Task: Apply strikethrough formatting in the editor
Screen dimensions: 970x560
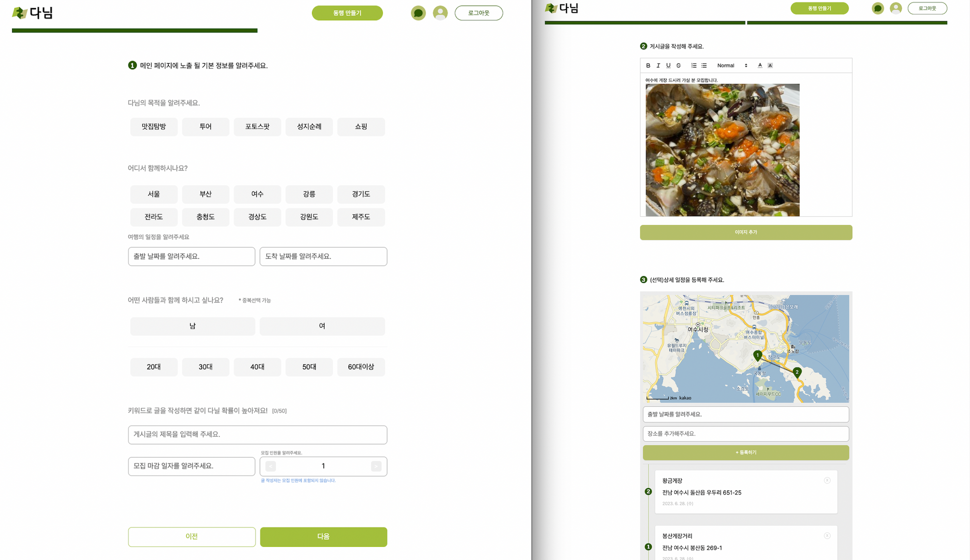Action: pyautogui.click(x=679, y=65)
